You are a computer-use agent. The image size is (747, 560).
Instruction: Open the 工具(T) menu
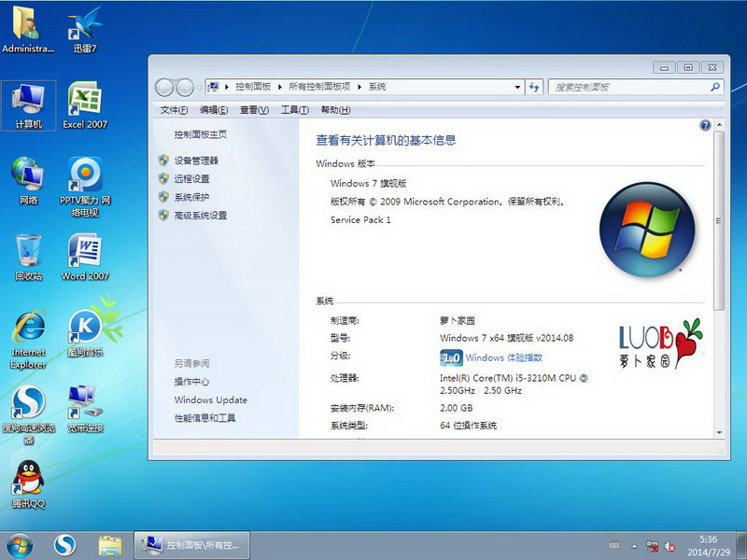click(294, 110)
